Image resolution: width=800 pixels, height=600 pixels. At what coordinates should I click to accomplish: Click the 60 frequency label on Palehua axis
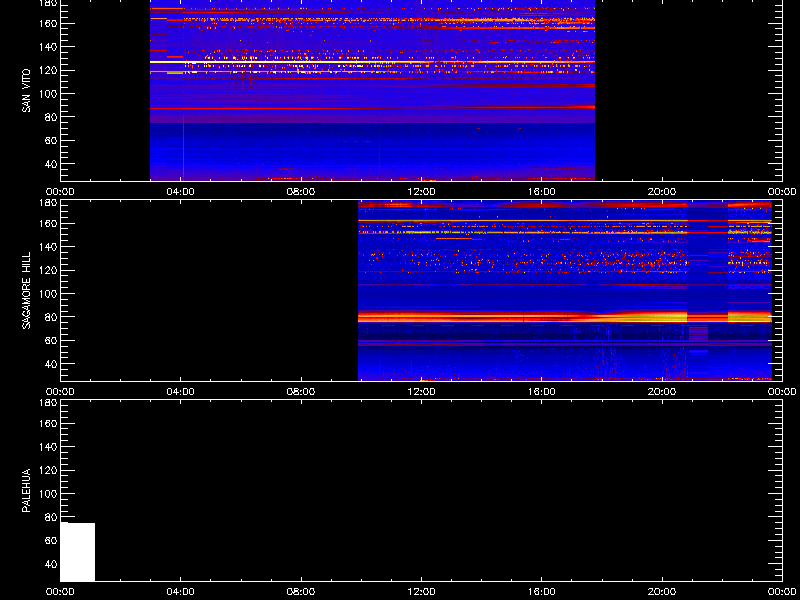tap(50, 541)
